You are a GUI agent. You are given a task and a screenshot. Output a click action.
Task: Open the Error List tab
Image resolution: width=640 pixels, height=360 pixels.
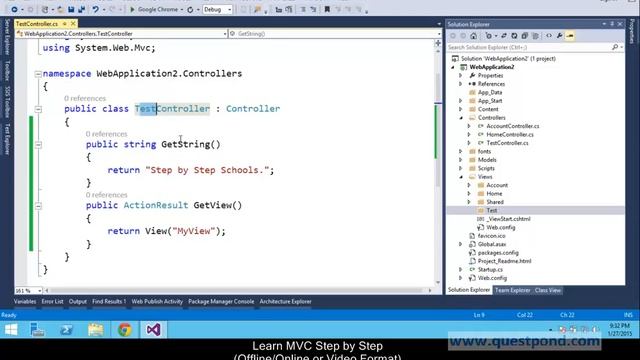pos(52,302)
